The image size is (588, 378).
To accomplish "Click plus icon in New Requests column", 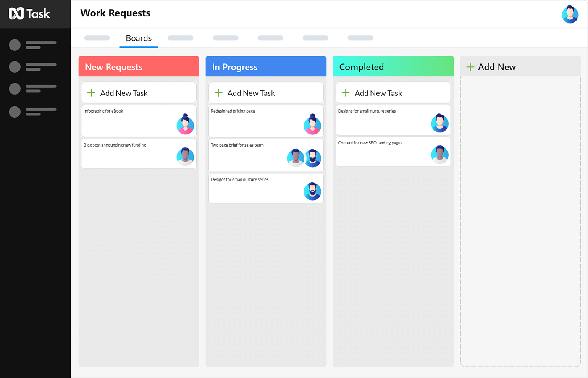I will (x=91, y=93).
